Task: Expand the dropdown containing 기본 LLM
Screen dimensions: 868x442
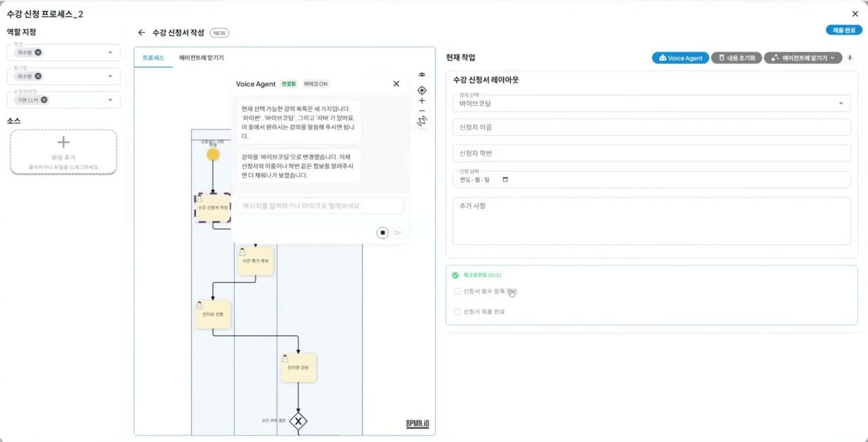Action: click(110, 100)
